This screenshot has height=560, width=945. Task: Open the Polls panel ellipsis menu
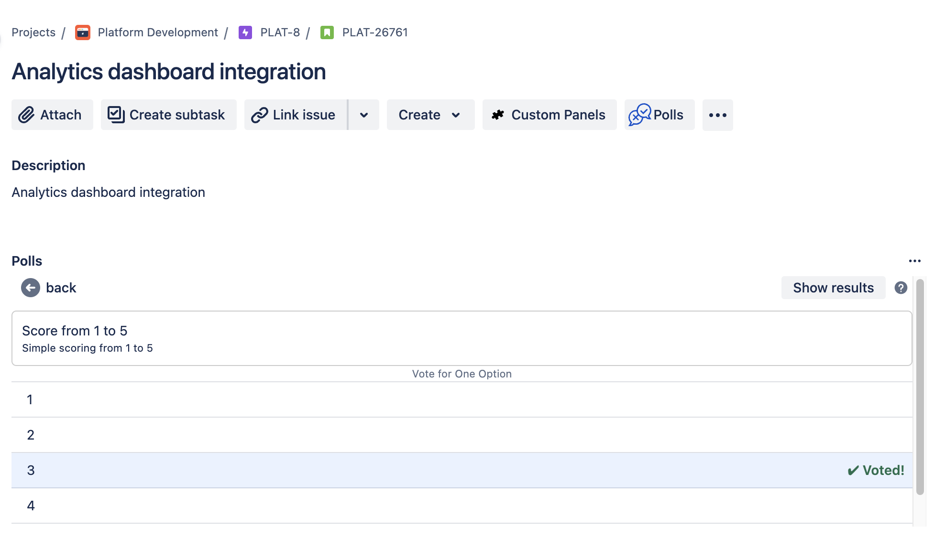click(915, 260)
